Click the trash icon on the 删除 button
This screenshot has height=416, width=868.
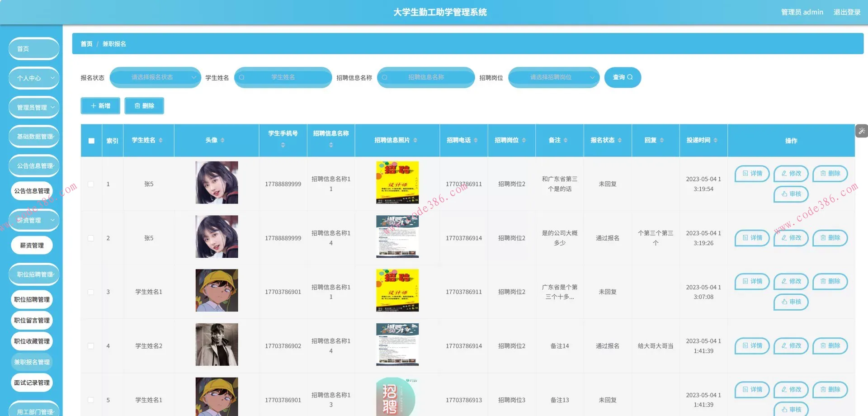[x=138, y=105]
